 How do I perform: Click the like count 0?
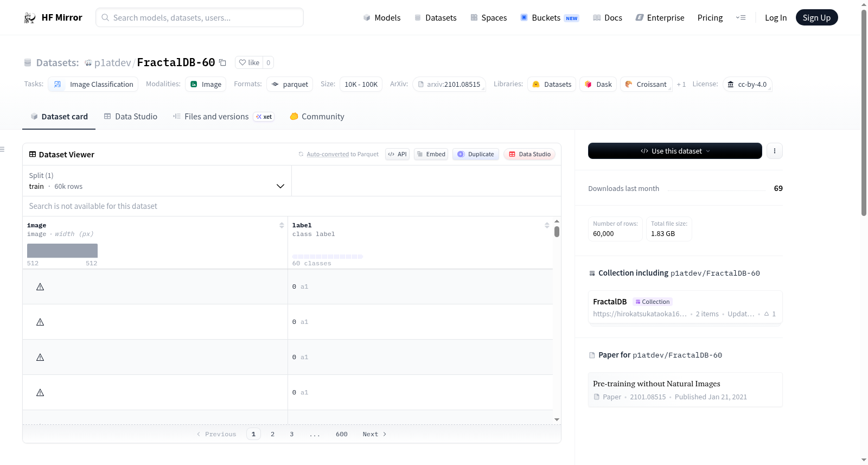pos(268,62)
